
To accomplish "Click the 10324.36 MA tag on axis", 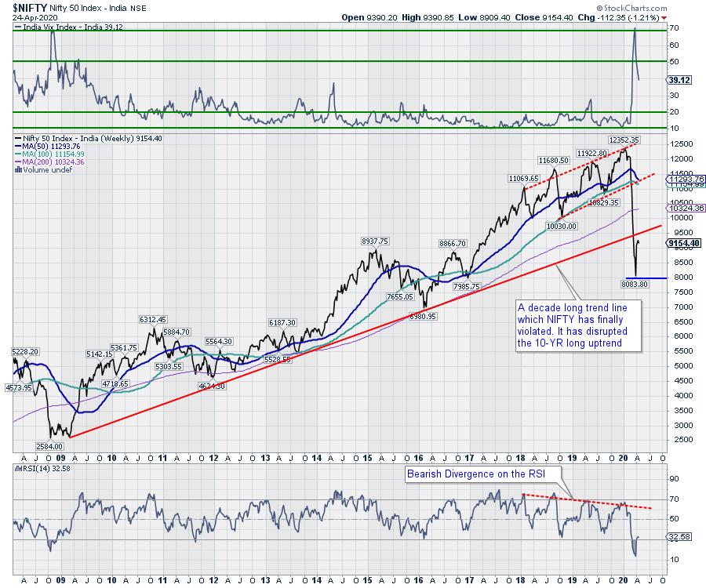I will point(686,208).
